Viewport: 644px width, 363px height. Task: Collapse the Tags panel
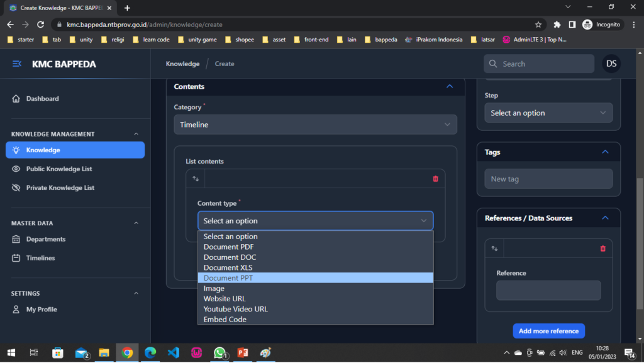(605, 152)
